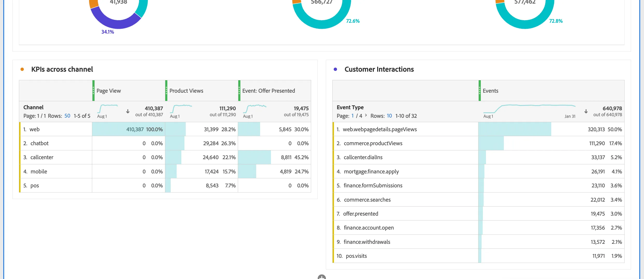The image size is (644, 279).
Task: Click the add panel plus icon
Action: [x=322, y=277]
